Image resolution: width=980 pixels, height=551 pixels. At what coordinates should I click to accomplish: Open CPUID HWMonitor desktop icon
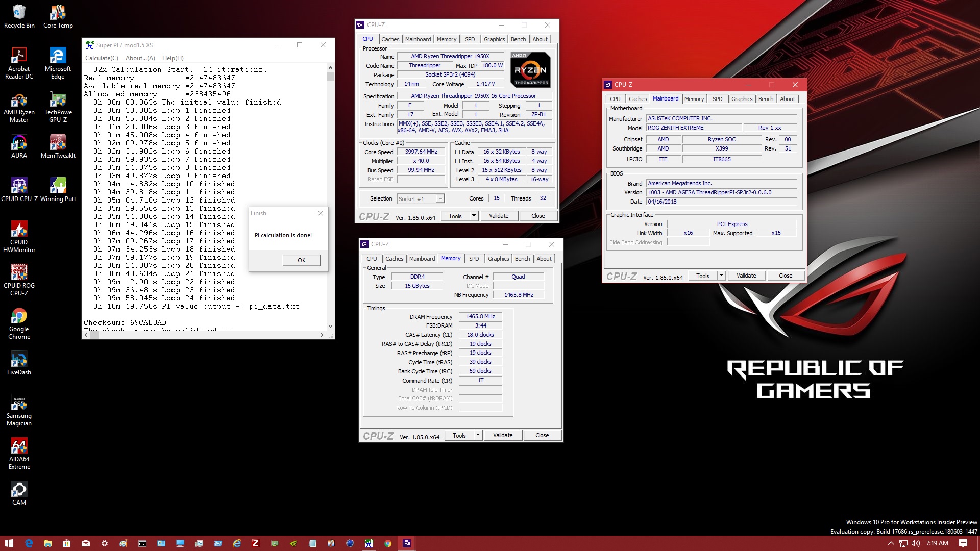coord(19,237)
